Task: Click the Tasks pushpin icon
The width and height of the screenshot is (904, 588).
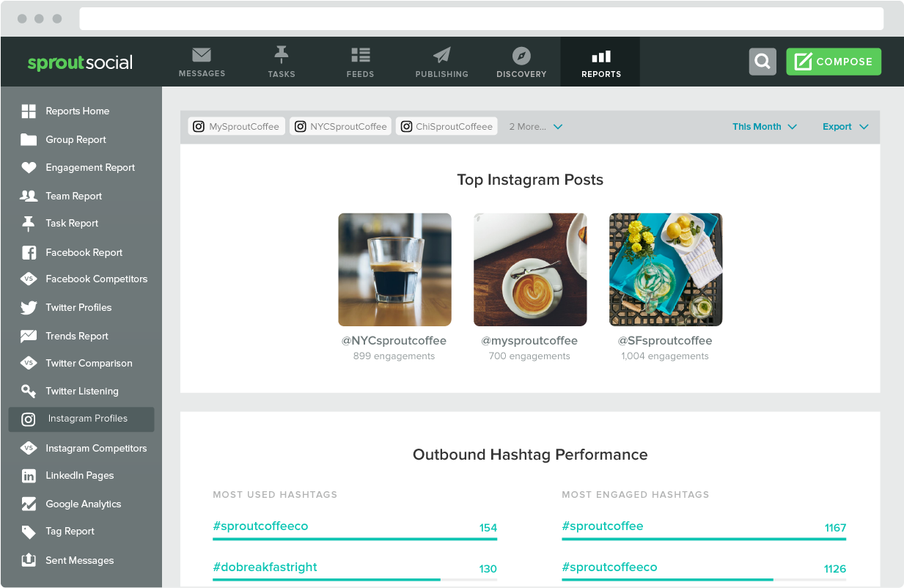Action: click(x=281, y=56)
